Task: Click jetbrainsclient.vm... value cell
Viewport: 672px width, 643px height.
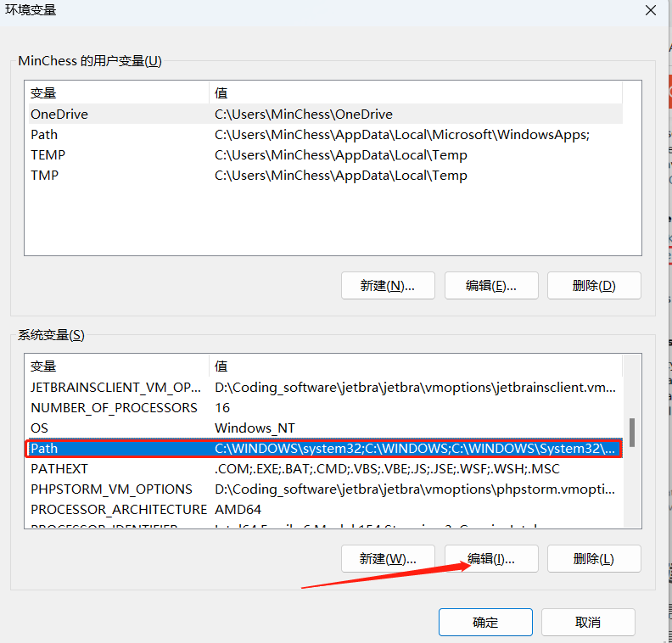Action: coord(415,388)
